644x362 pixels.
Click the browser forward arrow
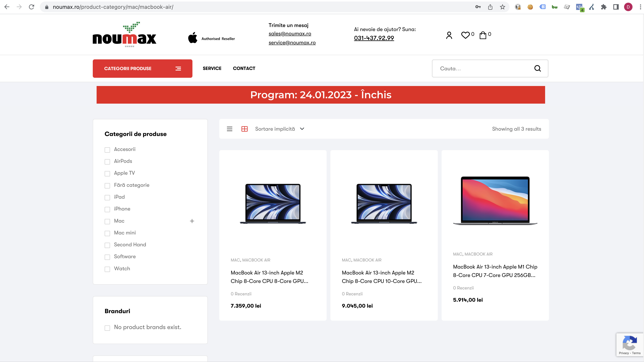point(19,7)
